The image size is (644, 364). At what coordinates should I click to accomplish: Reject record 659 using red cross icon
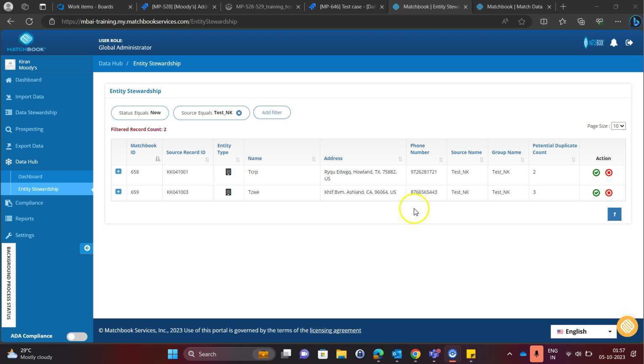(609, 193)
